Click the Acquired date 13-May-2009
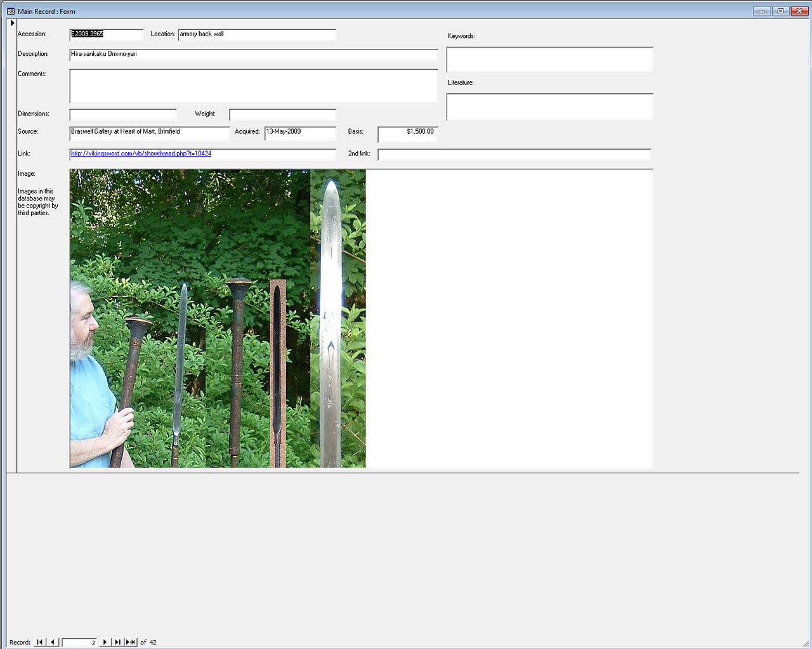 [x=300, y=133]
